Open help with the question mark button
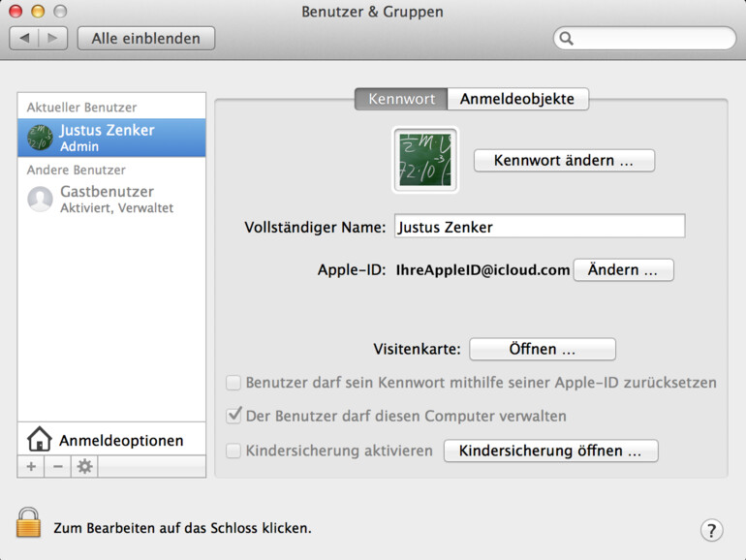Screen dimensions: 746x560 click(x=711, y=530)
